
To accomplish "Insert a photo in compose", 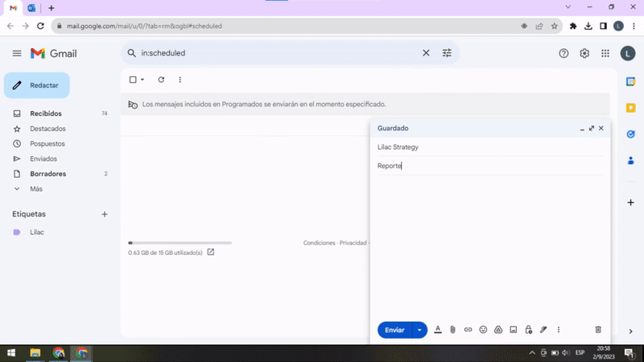I will [x=514, y=330].
